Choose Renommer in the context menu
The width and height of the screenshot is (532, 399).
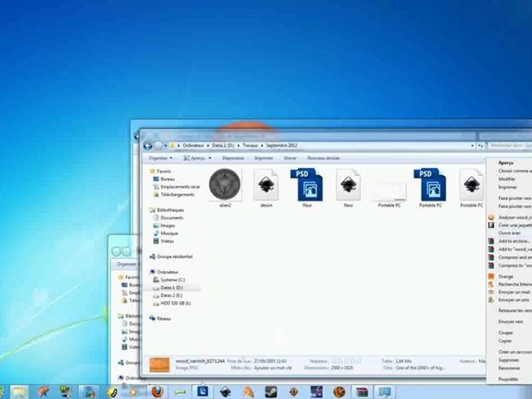[x=509, y=368]
